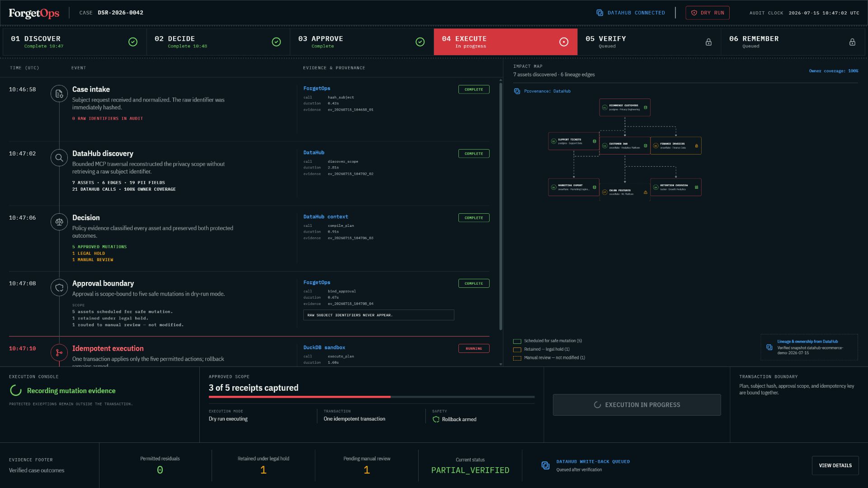Click the EXECUTION IN PROGRESS button
Viewport: 868px width, 488px height.
pos(637,405)
